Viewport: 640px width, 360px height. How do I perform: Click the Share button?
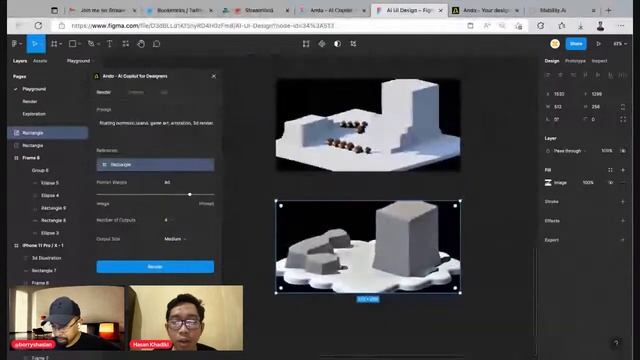576,44
